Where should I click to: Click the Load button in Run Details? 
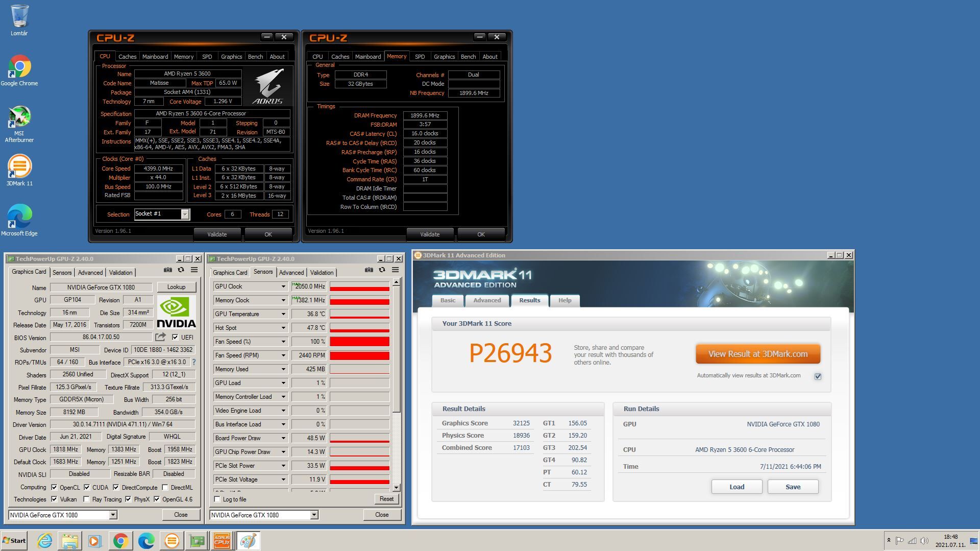pos(737,487)
